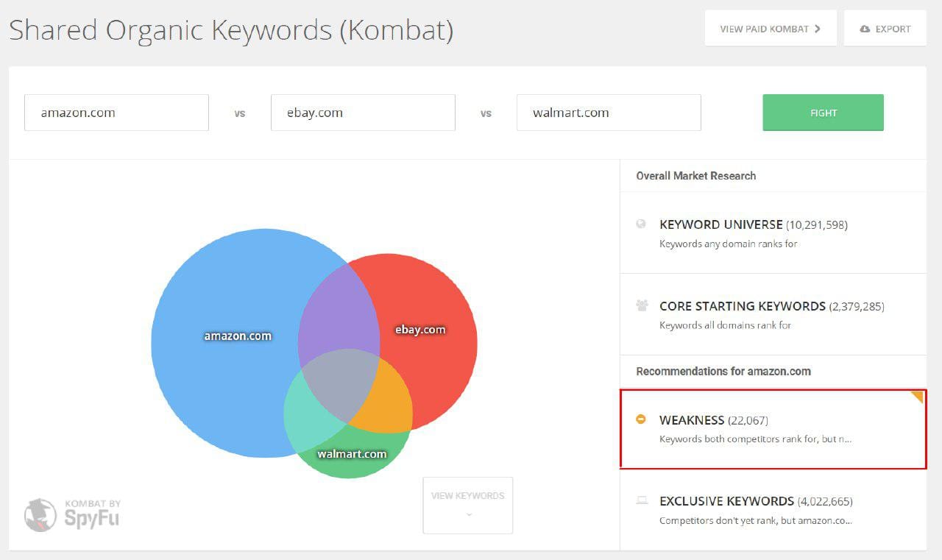The image size is (942, 560).
Task: Click people icon beside Core Starting Keywords
Action: [642, 305]
